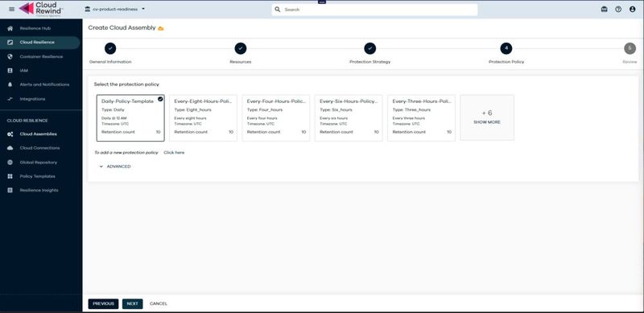
Task: Click the Alerts and Notifications bell icon
Action: (x=10, y=84)
